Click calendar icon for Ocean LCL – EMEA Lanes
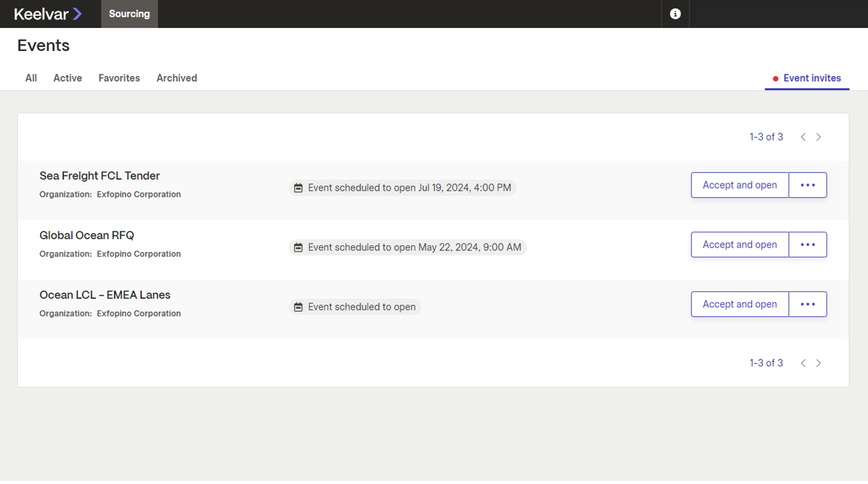The image size is (868, 484). 298,307
